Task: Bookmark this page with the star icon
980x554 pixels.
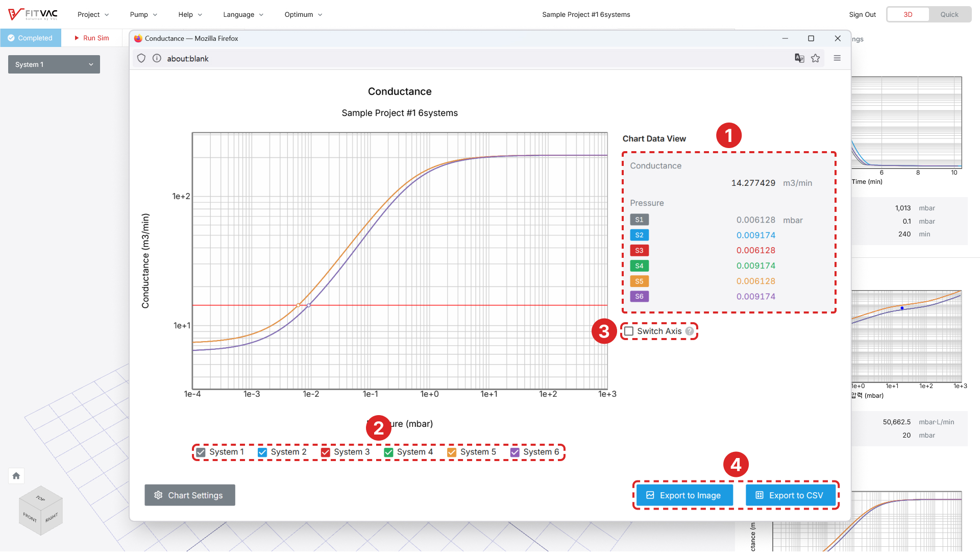Action: pos(816,58)
